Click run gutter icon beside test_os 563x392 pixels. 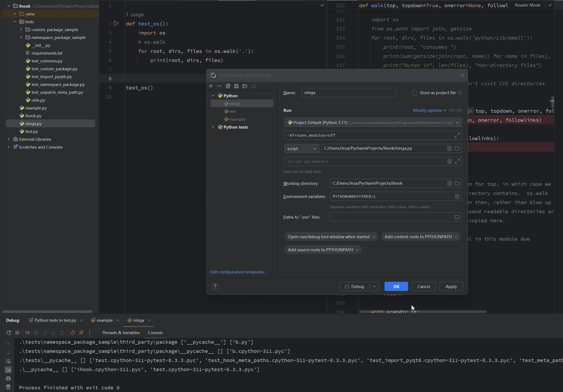click(x=116, y=23)
